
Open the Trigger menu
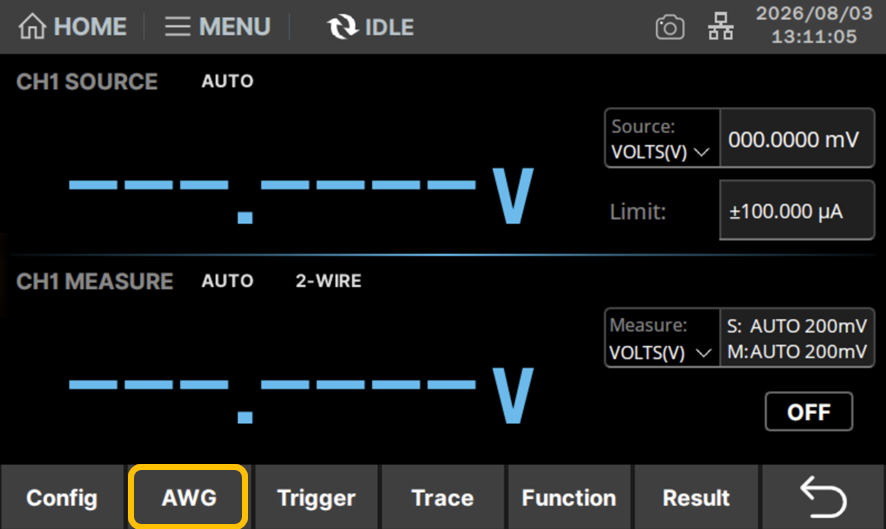pyautogui.click(x=316, y=497)
